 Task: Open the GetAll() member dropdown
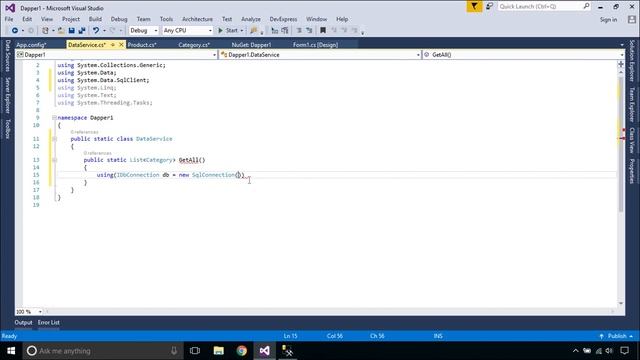(622, 55)
